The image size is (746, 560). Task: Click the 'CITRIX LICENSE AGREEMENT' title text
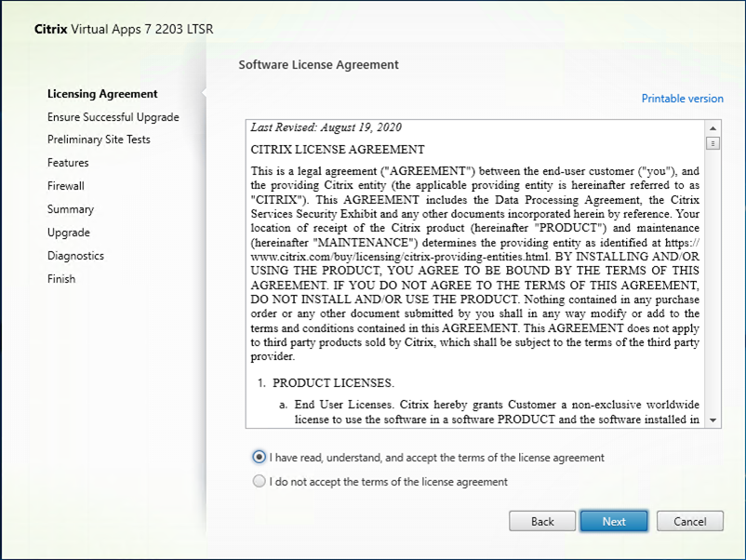point(338,150)
